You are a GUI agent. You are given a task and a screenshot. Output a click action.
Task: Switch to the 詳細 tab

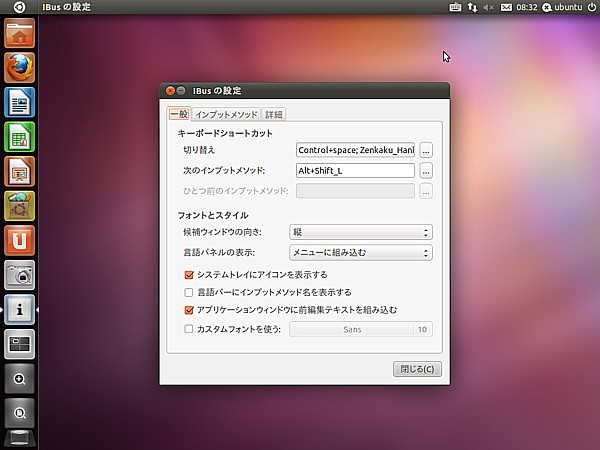pyautogui.click(x=274, y=114)
